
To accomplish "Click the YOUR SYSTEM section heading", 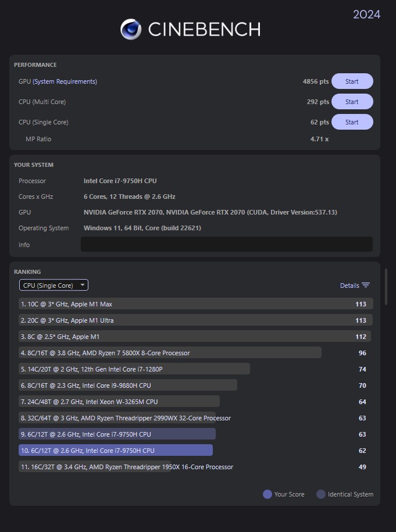I will (x=34, y=165).
